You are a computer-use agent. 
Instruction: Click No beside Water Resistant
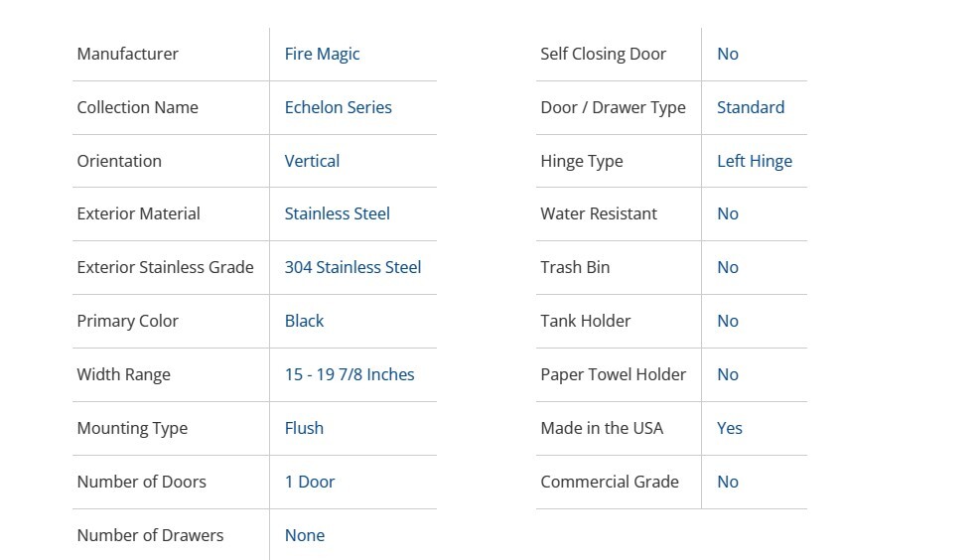727,213
